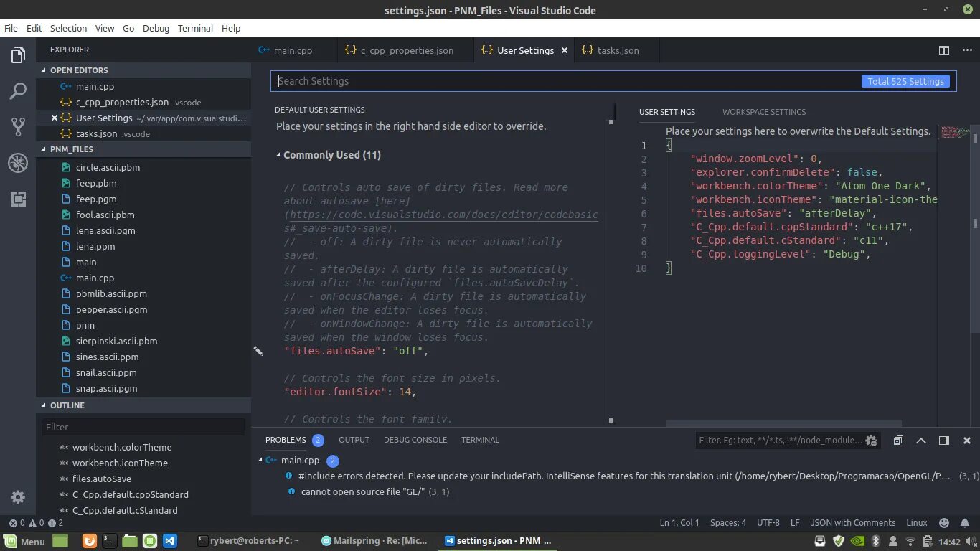980x551 pixels.
Task: Open the Explorer view in activity bar
Action: [x=18, y=55]
